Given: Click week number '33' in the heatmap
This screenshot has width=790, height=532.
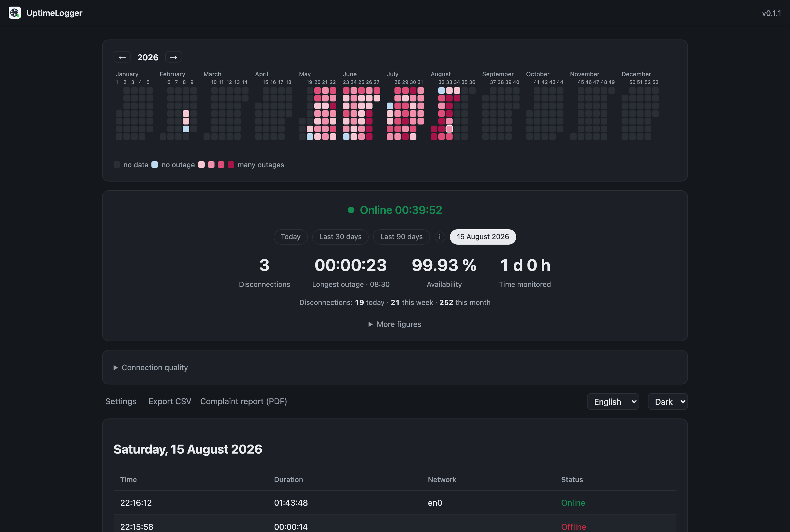Looking at the screenshot, I should pyautogui.click(x=449, y=82).
